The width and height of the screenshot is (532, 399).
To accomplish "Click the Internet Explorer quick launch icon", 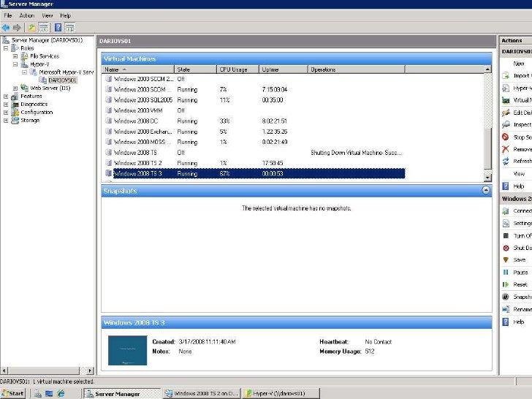I will click(x=61, y=393).
